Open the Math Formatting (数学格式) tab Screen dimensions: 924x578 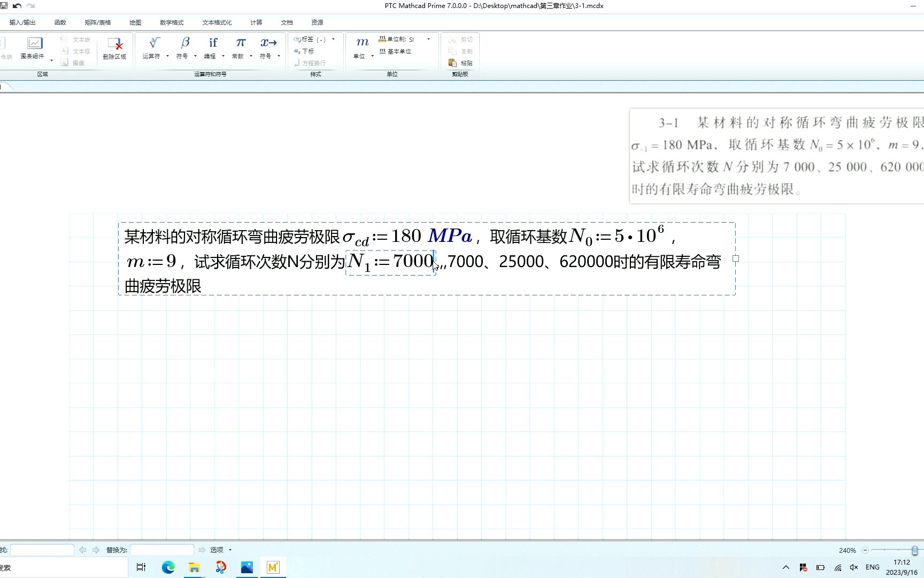[x=171, y=22]
